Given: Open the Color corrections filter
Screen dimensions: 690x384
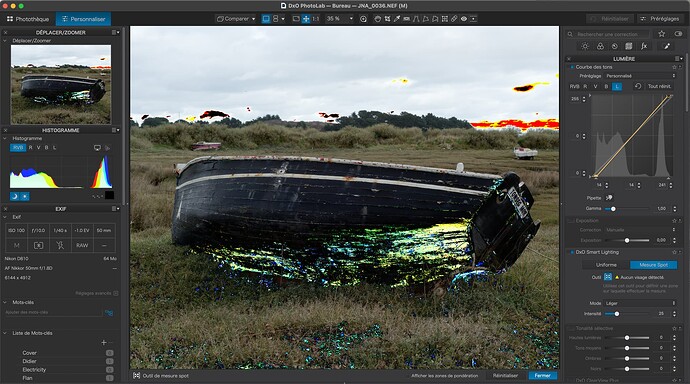Looking at the screenshot, I should click(600, 46).
